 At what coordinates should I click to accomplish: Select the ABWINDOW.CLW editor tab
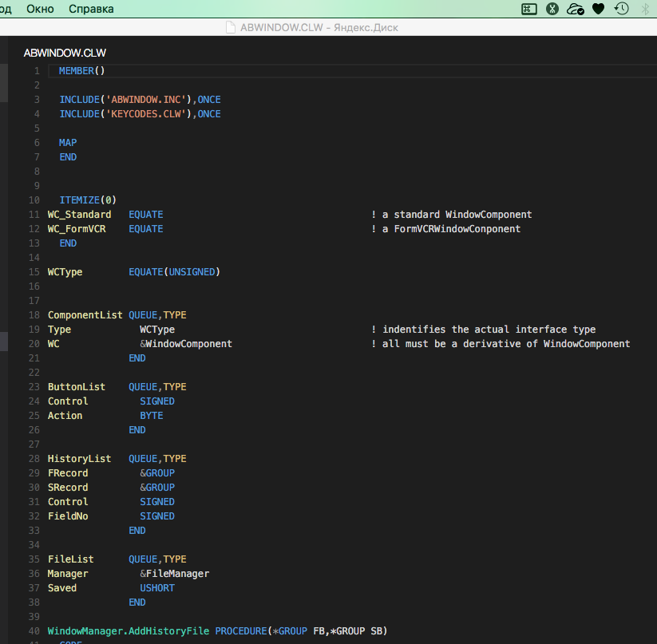[65, 53]
